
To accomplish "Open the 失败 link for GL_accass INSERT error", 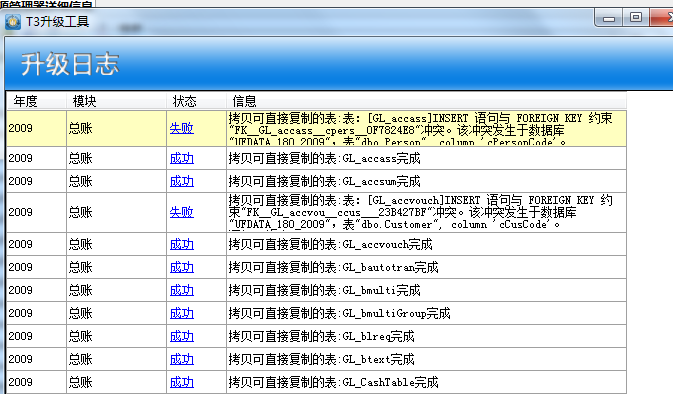I will point(182,128).
